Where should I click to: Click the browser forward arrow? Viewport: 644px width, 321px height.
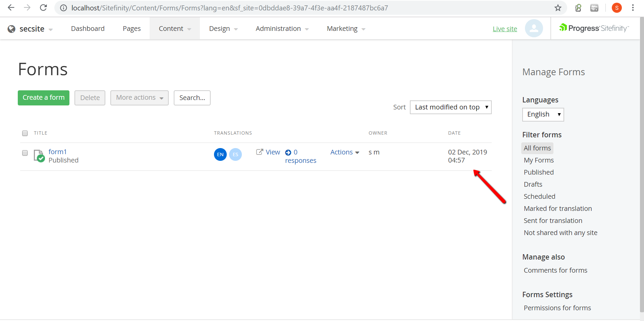coord(27,8)
